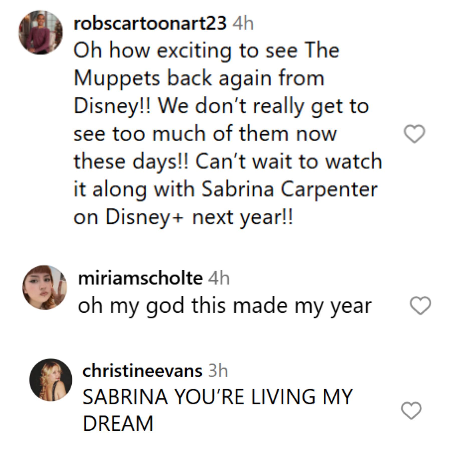
Task: Click the word 'DREAM' in the last comment
Action: tap(118, 424)
